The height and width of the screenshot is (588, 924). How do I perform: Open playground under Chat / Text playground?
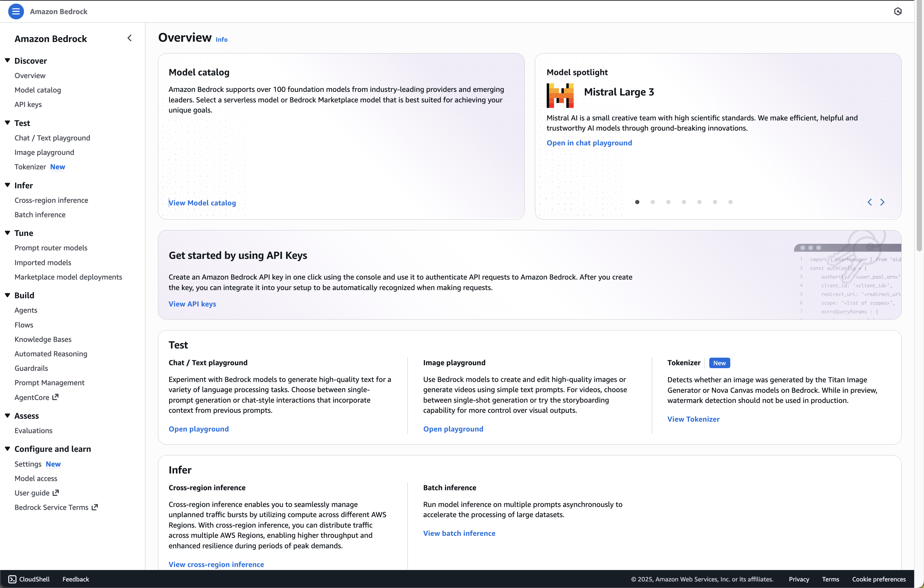pyautogui.click(x=198, y=429)
